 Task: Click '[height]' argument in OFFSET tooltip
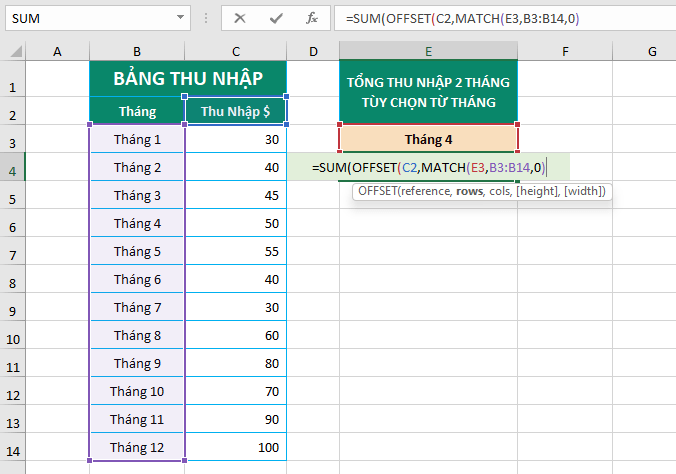(537, 191)
